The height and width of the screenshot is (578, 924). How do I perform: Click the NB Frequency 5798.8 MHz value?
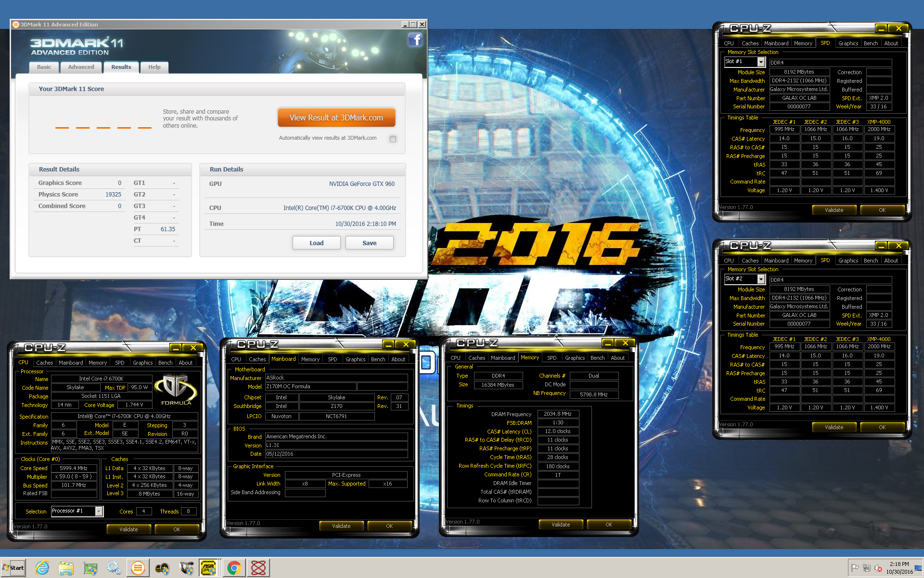594,394
